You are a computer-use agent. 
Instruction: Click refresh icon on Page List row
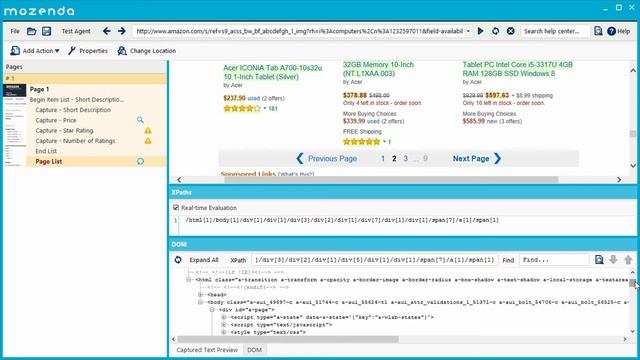point(140,161)
